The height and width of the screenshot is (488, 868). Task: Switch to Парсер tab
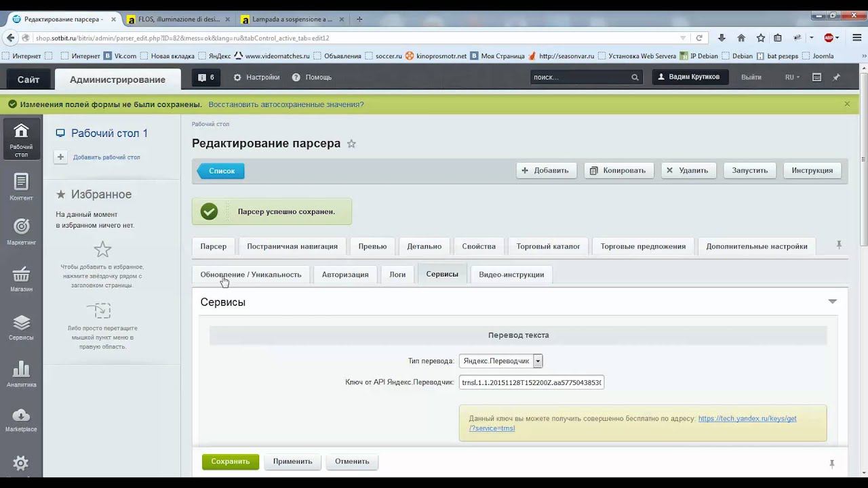214,247
